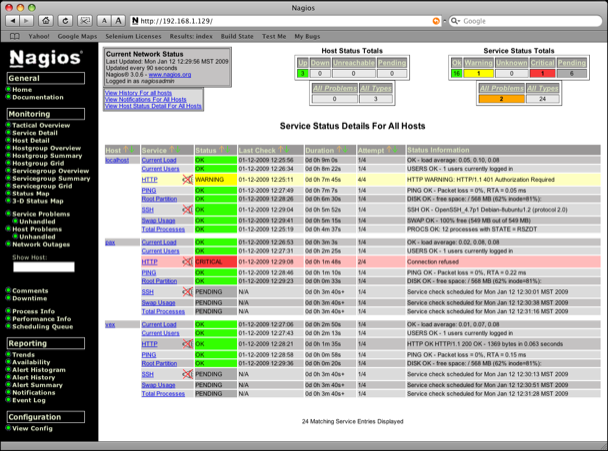Open the Home page toolbar icon
The width and height of the screenshot is (608, 451).
coord(46,21)
